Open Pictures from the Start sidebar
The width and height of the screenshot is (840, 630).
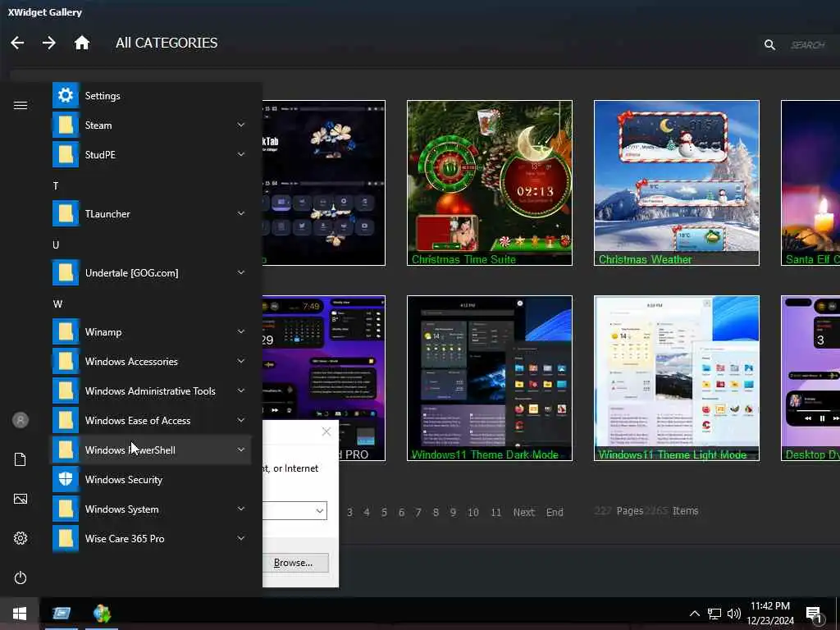[x=21, y=499]
